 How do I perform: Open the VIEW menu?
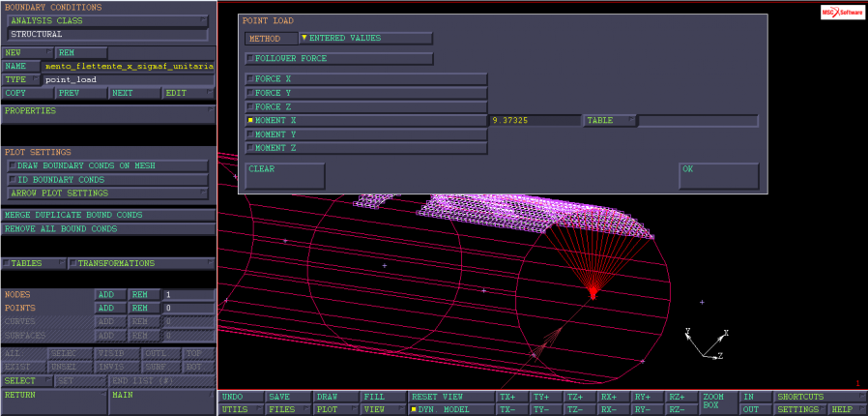(x=383, y=410)
